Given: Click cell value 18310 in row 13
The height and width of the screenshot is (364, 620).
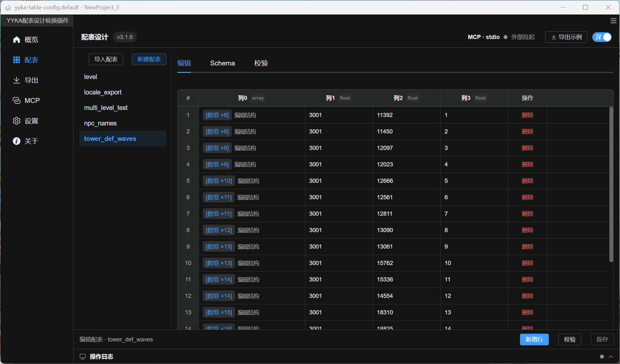Looking at the screenshot, I should (385, 312).
